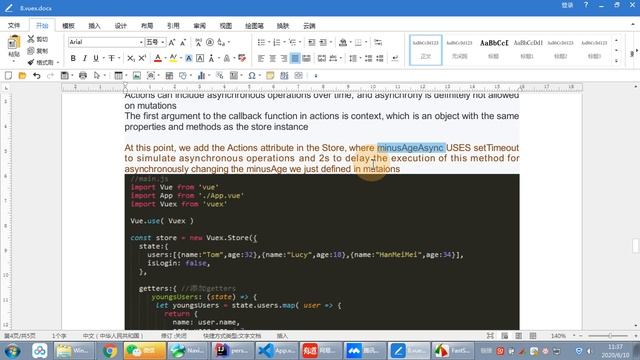
Task: Click the Undo arrow icon
Action: (x=37, y=76)
